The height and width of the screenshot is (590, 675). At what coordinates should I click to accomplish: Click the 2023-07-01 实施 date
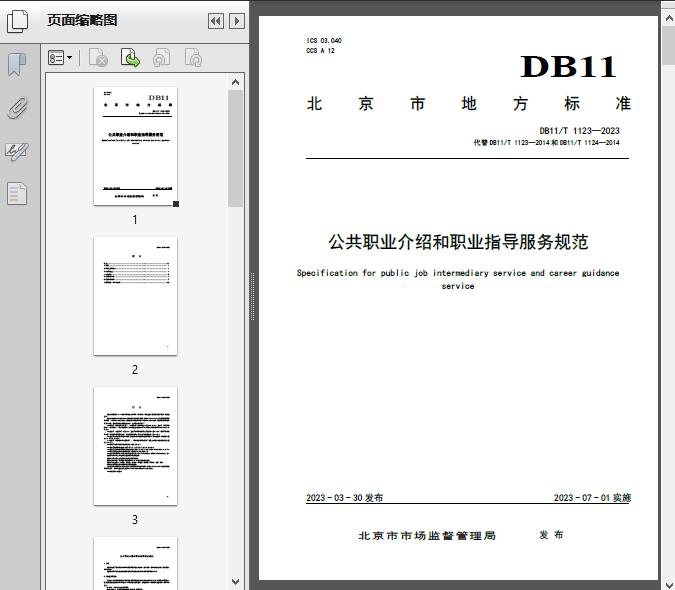click(592, 497)
